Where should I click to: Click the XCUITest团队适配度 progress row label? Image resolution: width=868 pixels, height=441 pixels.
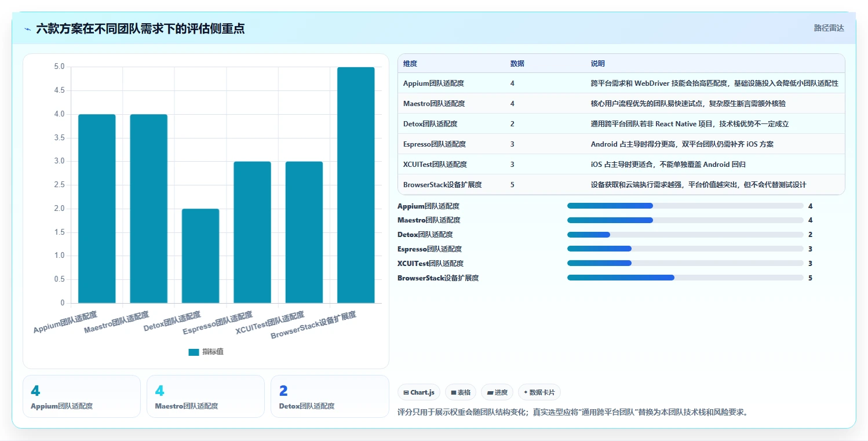tap(431, 264)
